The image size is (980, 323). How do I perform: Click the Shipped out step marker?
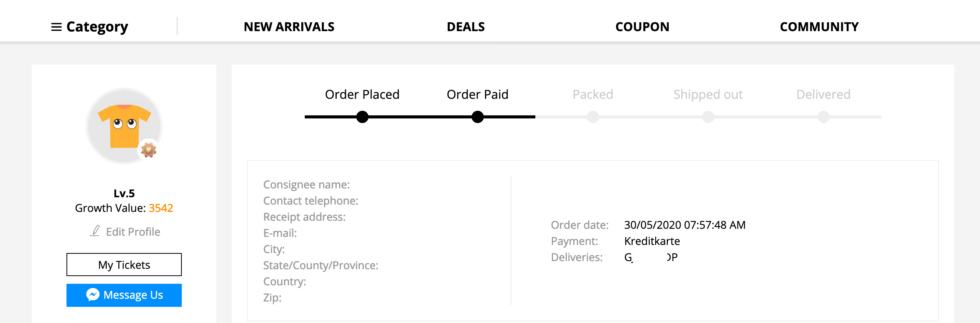coord(708,117)
